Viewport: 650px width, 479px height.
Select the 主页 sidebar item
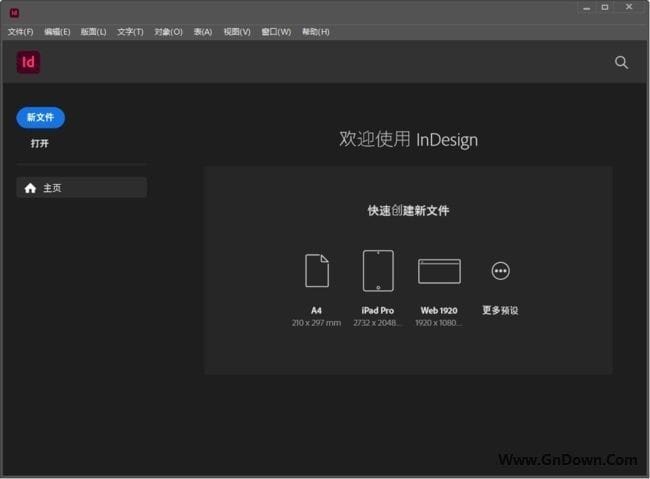coord(81,188)
